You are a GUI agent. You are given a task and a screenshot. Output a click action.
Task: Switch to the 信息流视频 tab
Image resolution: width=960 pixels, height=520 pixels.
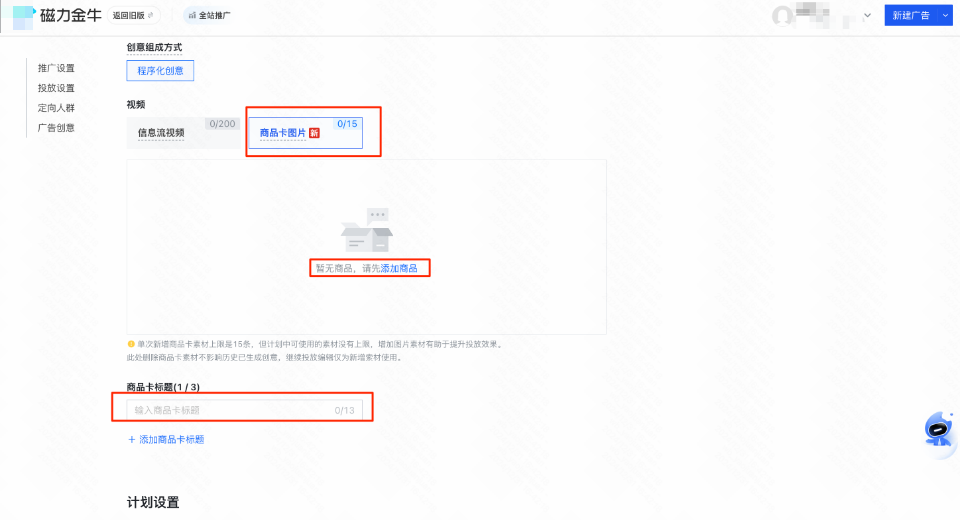pyautogui.click(x=161, y=133)
